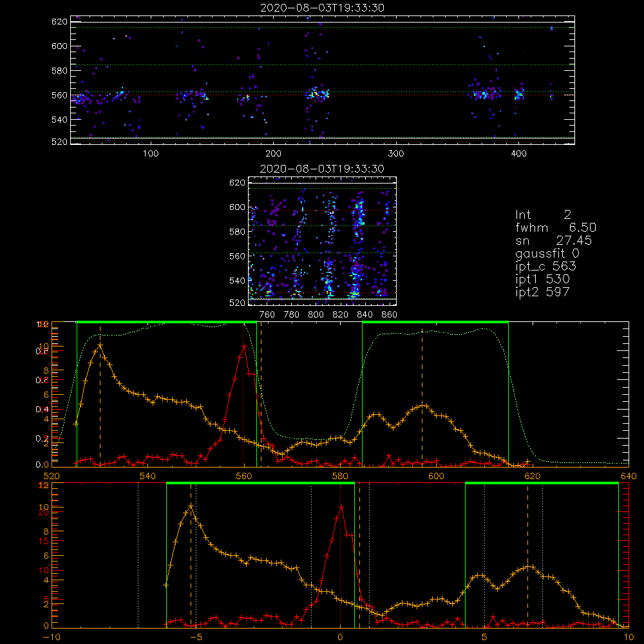Click y-axis label 600 of middle image
This screenshot has height=644, width=644.
[x=237, y=207]
